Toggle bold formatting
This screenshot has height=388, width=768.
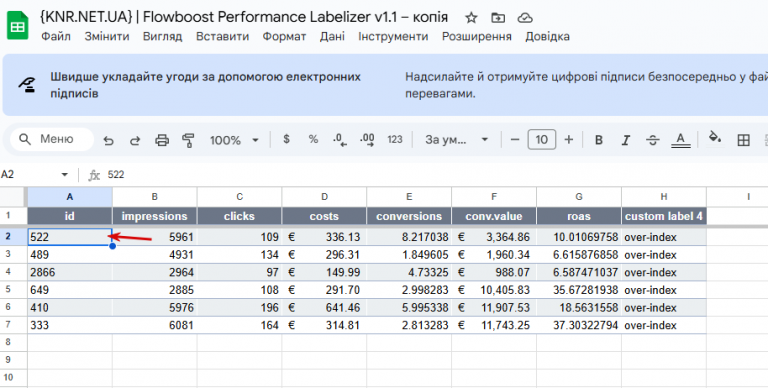tap(599, 140)
